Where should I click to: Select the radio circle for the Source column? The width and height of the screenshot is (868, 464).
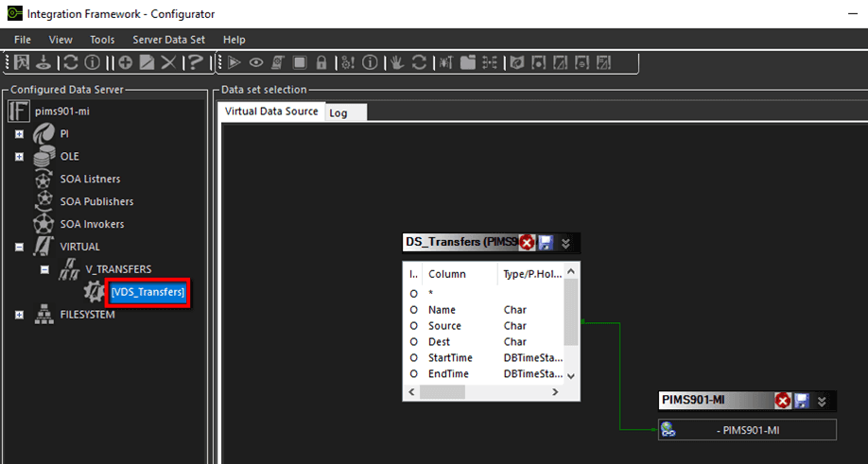coord(413,326)
